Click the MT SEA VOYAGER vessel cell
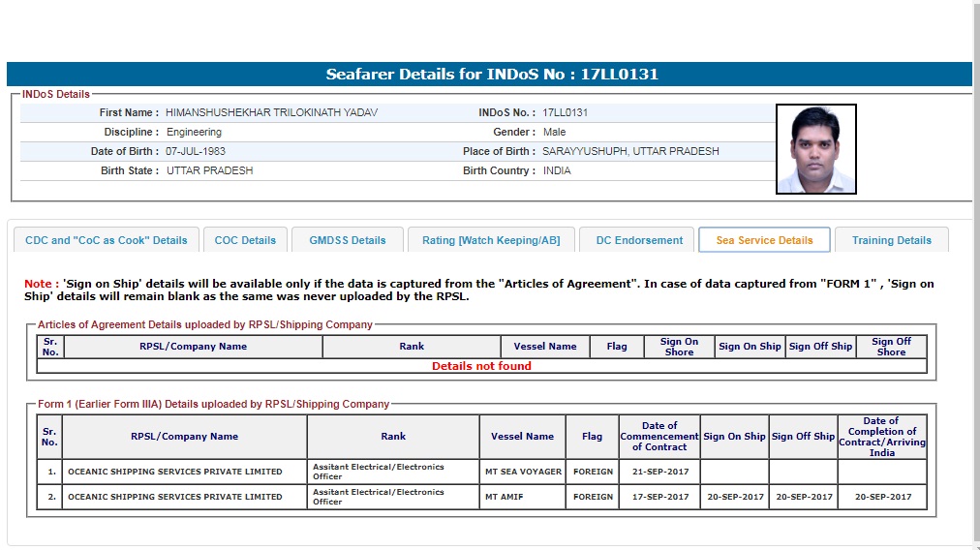 (523, 472)
